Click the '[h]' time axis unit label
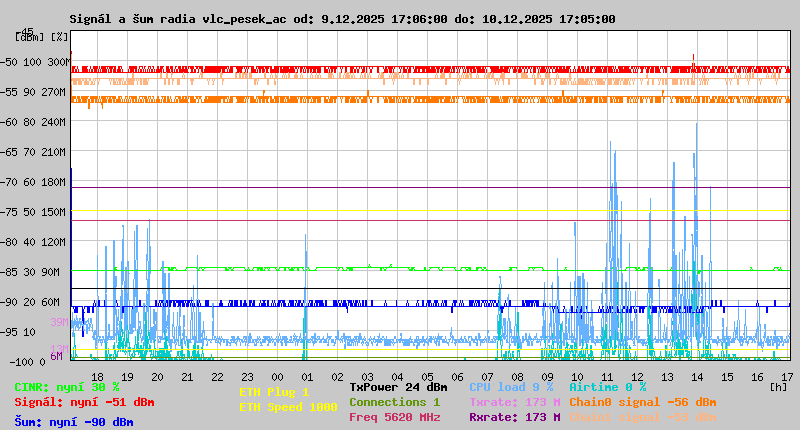This screenshot has width=800, height=430. coord(779,387)
